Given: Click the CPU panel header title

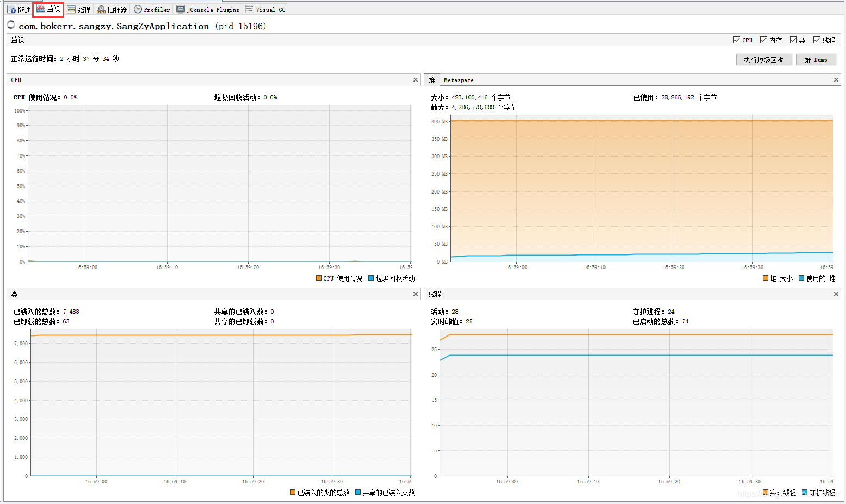Looking at the screenshot, I should pyautogui.click(x=16, y=80).
